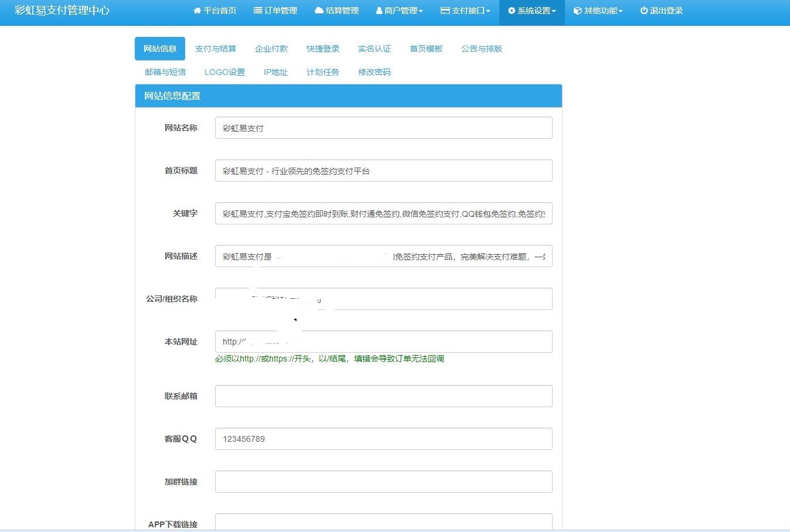The height and width of the screenshot is (532, 790).
Task: Click the 彩虹易支付管理中心 brand link
Action: tap(62, 11)
